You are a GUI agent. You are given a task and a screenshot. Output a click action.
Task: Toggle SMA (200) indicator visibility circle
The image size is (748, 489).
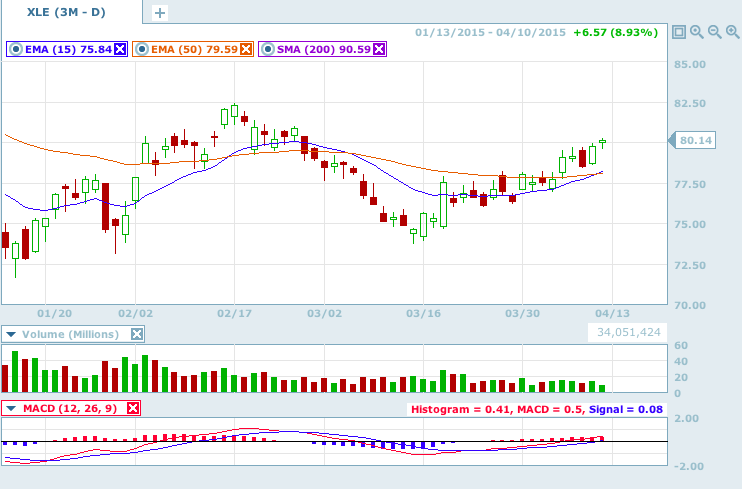[x=268, y=49]
